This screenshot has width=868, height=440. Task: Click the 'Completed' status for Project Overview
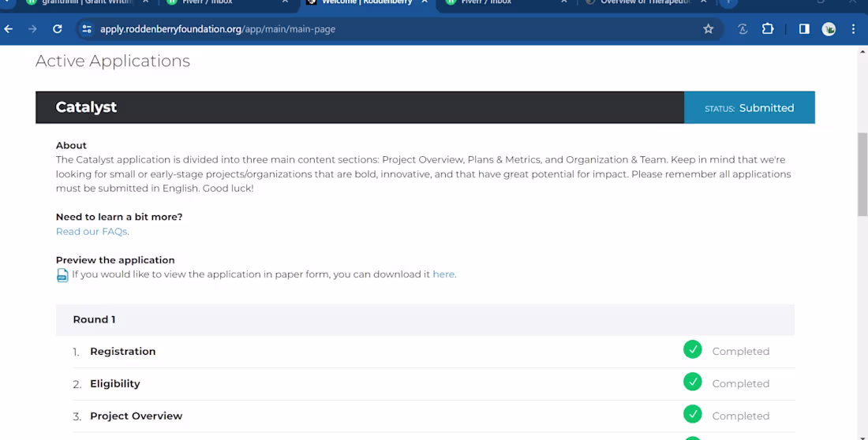click(741, 416)
